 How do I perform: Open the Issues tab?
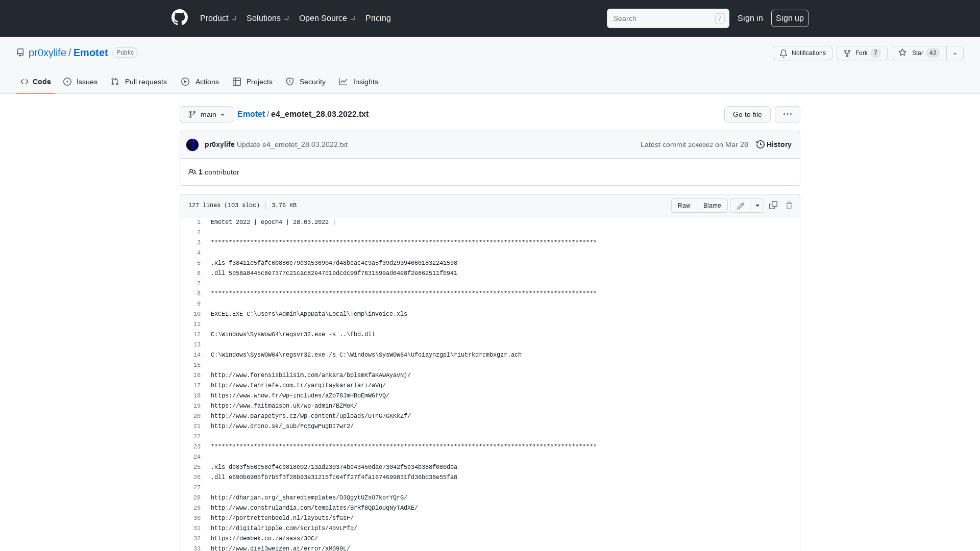point(81,82)
